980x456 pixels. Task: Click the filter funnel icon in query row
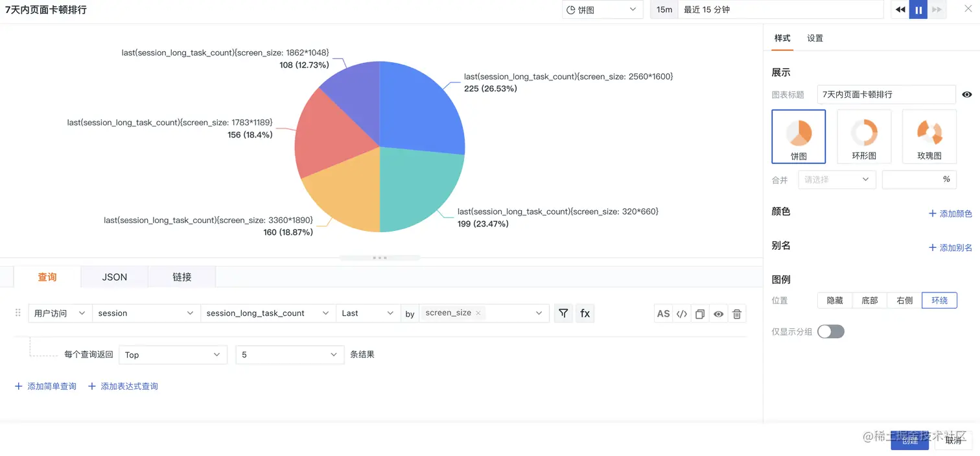(563, 313)
